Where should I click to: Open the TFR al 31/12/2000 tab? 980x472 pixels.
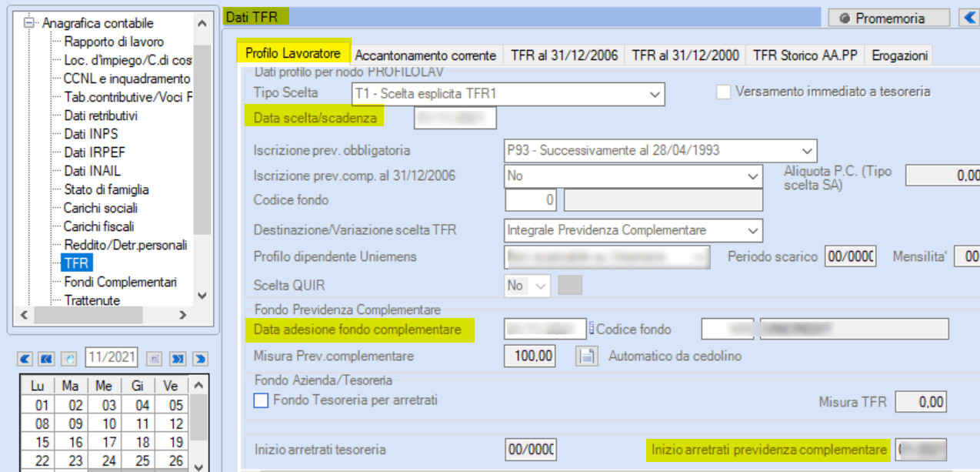pyautogui.click(x=685, y=55)
